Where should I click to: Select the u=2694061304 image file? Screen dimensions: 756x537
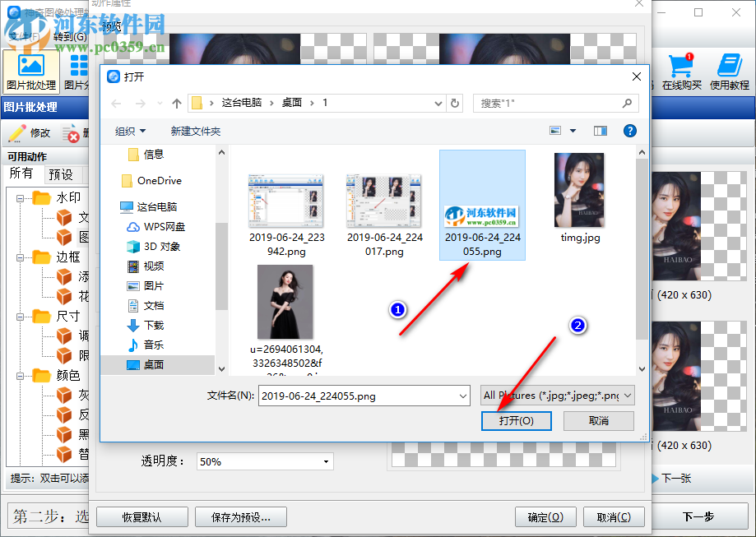285,302
